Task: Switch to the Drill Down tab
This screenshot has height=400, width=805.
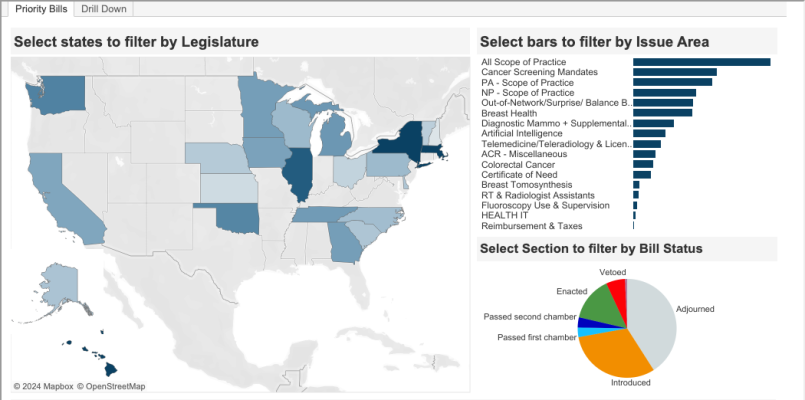Action: coord(104,8)
